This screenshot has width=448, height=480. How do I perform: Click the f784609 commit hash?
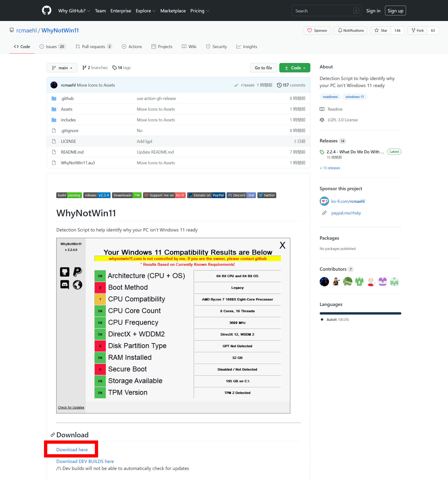tap(247, 85)
